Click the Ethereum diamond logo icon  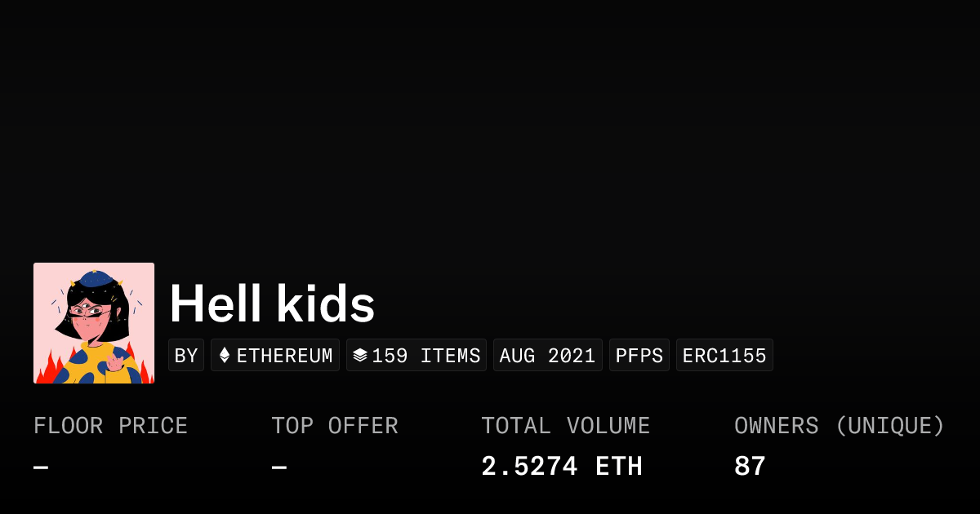click(x=225, y=356)
